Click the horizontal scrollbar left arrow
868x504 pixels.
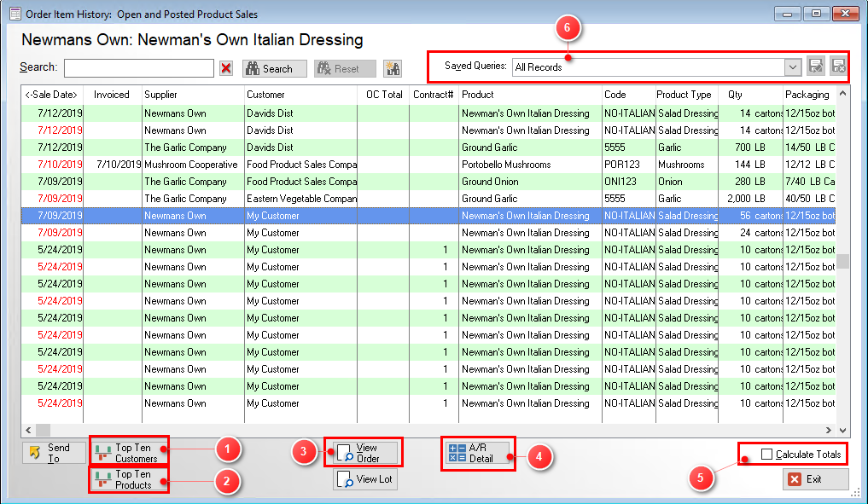(28, 430)
